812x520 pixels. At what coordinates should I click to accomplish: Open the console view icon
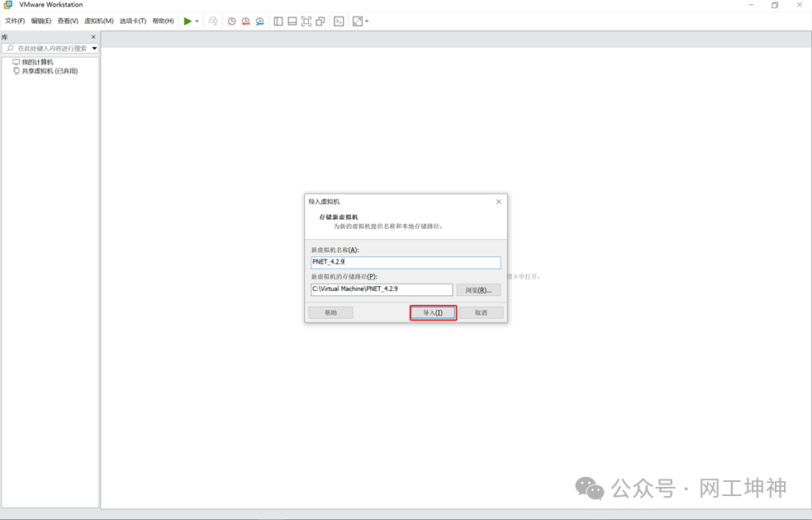point(339,21)
